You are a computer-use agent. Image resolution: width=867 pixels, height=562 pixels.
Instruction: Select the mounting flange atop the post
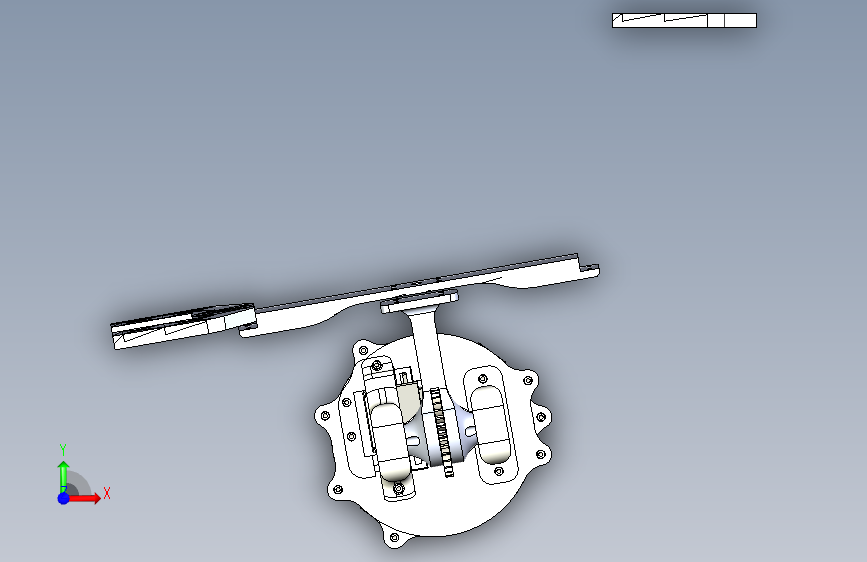pos(419,301)
